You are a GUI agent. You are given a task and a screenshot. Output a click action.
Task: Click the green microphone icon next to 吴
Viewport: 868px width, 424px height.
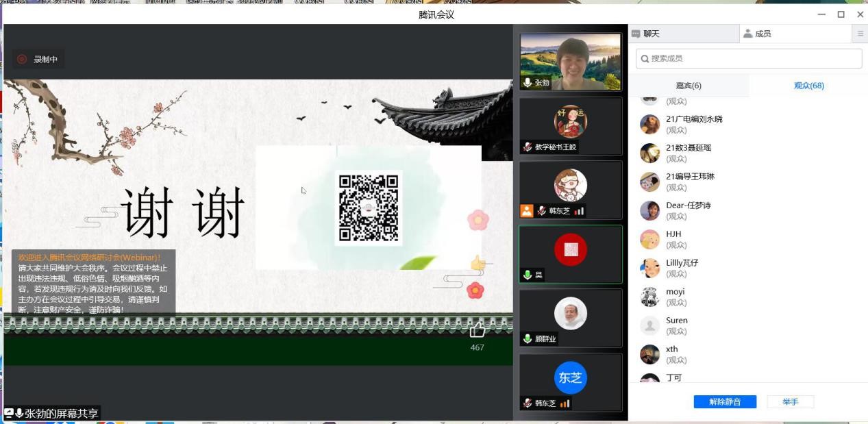pyautogui.click(x=528, y=275)
